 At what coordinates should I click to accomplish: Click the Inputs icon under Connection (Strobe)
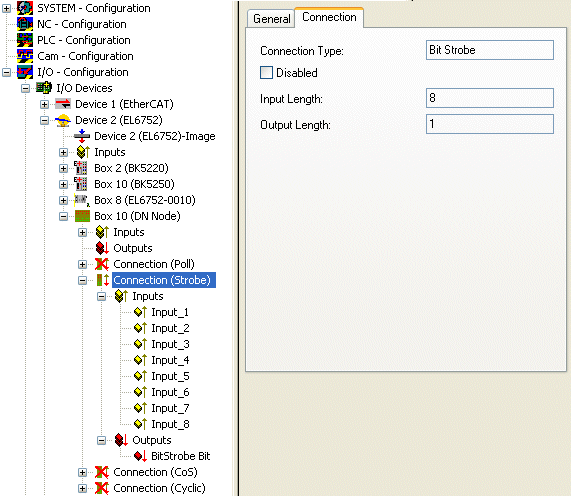[x=121, y=296]
